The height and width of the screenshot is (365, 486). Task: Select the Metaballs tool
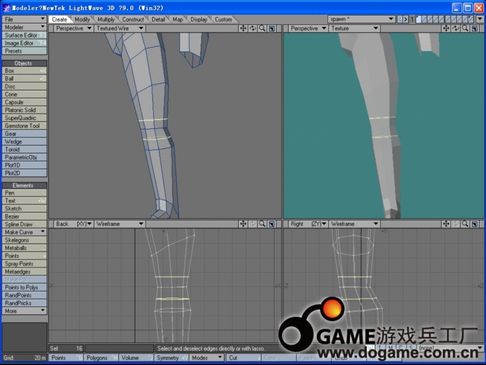pyautogui.click(x=24, y=248)
